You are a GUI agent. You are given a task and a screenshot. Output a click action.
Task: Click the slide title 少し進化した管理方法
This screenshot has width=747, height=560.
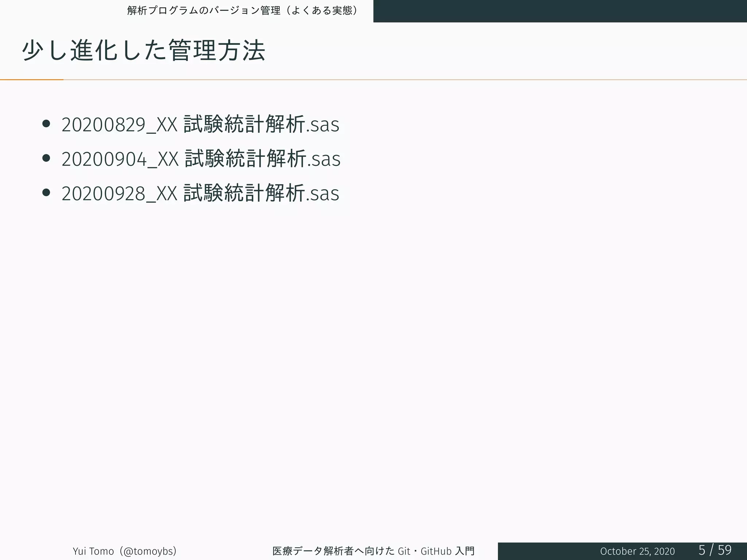tap(143, 50)
